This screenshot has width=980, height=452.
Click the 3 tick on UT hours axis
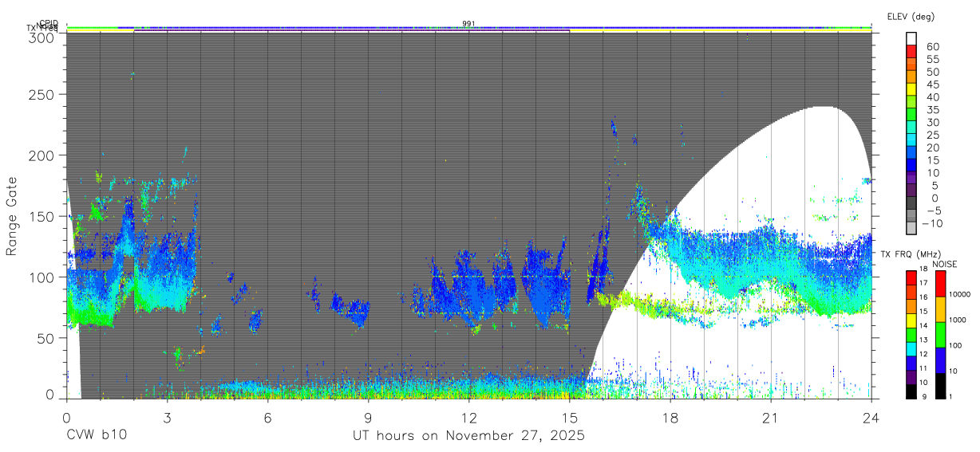point(167,417)
